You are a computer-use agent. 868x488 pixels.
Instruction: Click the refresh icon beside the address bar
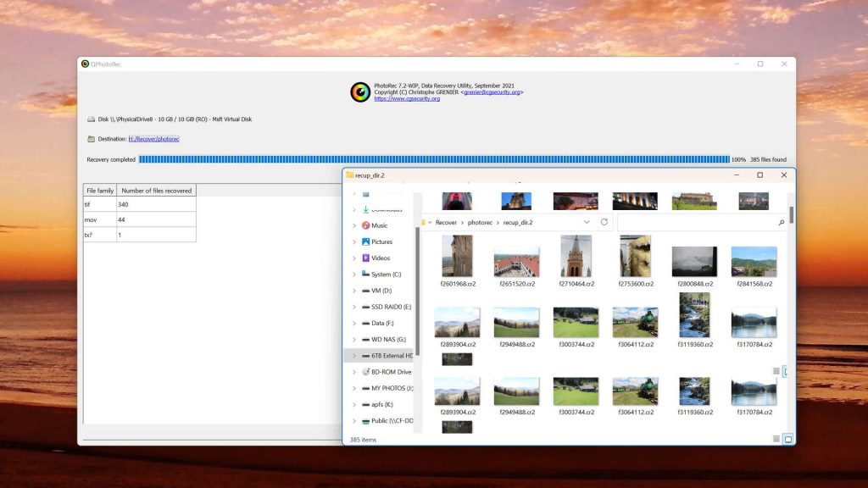coord(604,222)
